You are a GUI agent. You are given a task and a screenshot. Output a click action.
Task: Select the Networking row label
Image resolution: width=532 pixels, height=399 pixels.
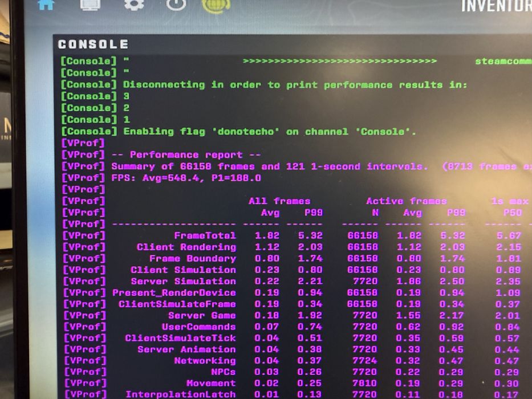205,361
